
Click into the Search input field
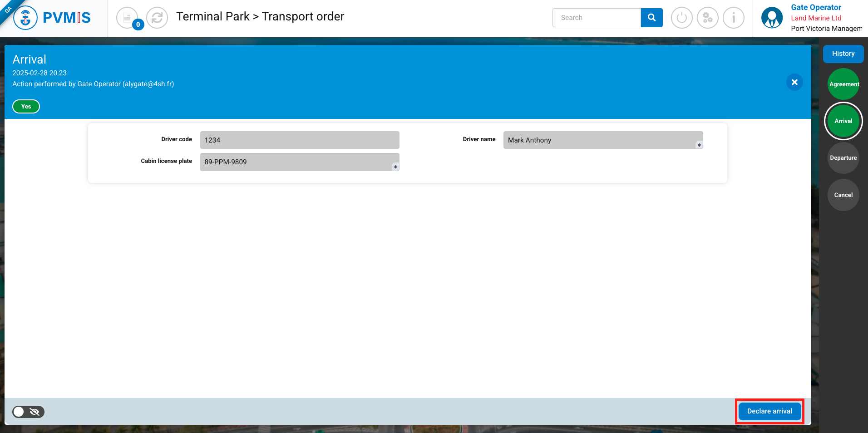pyautogui.click(x=597, y=18)
